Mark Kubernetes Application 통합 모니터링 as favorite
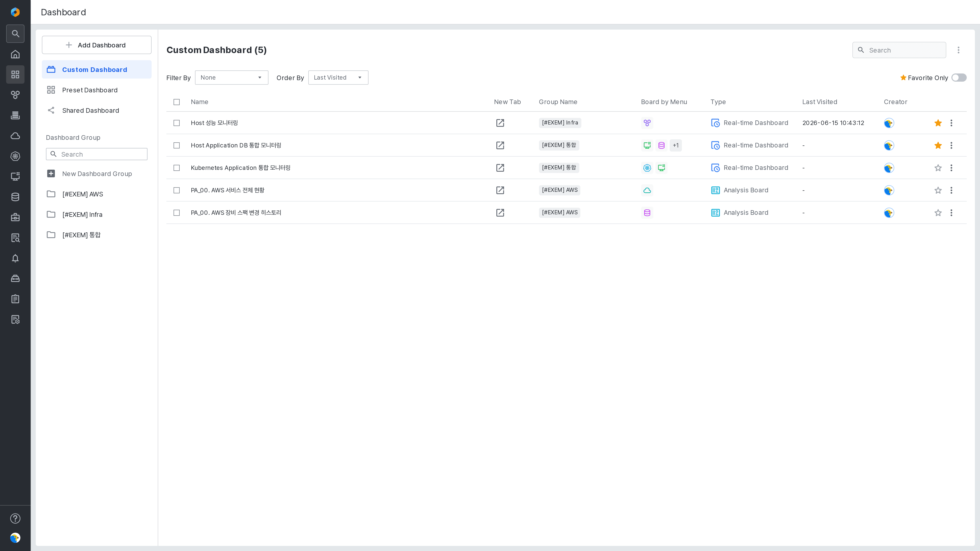Viewport: 980px width, 551px height. pyautogui.click(x=938, y=168)
